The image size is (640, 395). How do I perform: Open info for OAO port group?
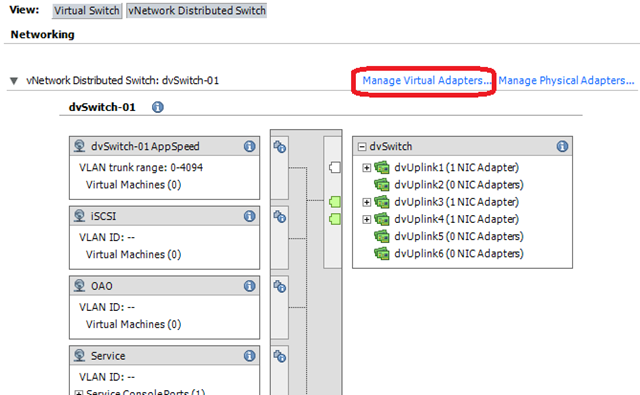coord(249,286)
